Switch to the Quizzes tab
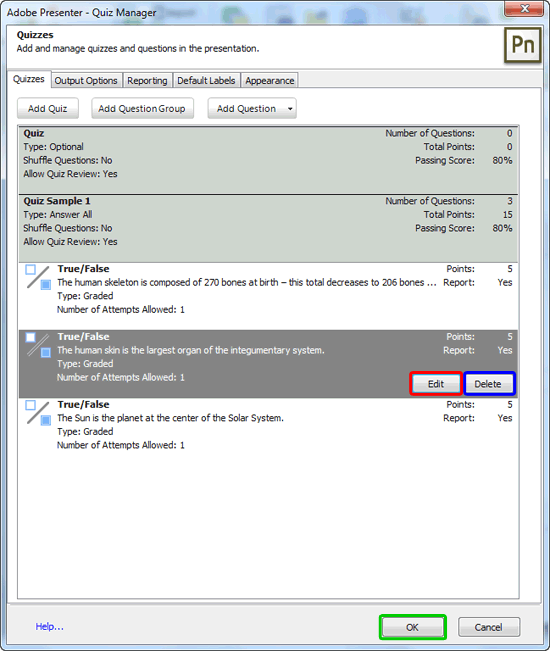 pyautogui.click(x=29, y=79)
